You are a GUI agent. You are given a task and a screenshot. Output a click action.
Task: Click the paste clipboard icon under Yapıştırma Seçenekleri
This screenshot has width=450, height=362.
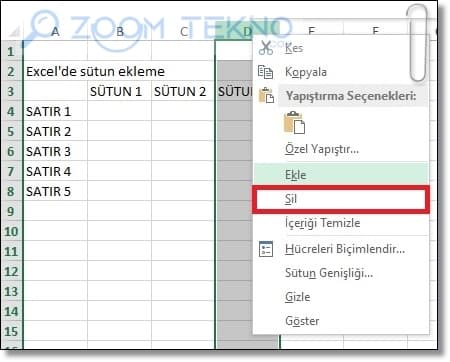click(x=294, y=123)
